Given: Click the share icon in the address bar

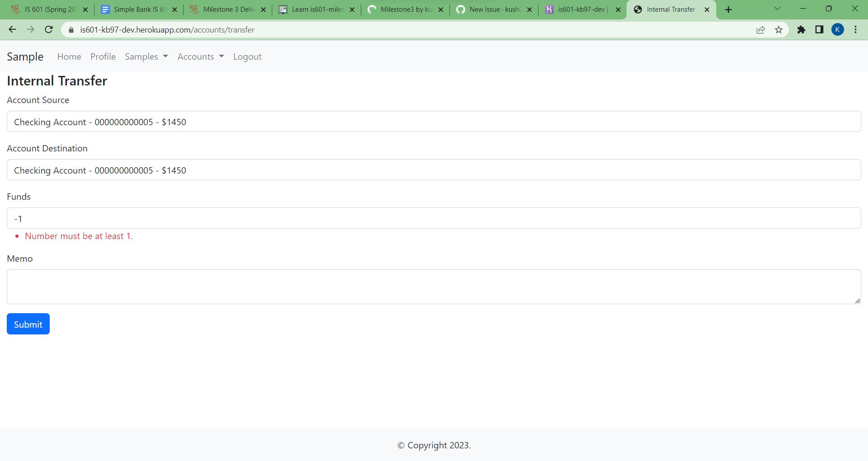Looking at the screenshot, I should coord(760,29).
